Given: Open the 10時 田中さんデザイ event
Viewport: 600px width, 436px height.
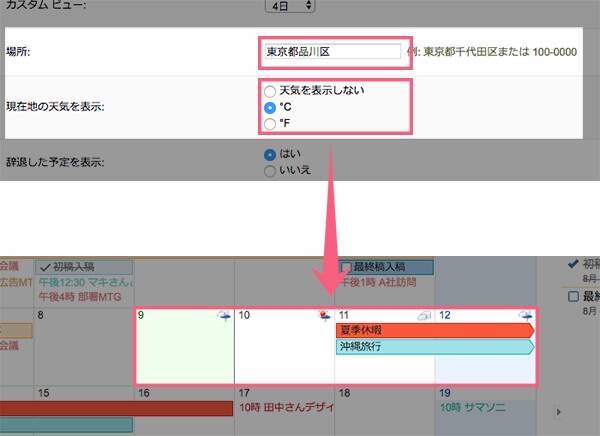Looking at the screenshot, I should point(286,407).
